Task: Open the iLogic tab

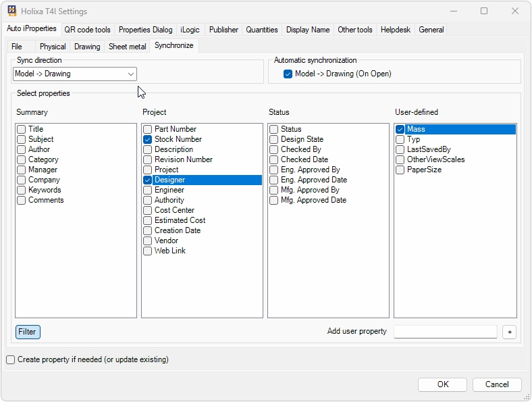Action: pos(190,30)
